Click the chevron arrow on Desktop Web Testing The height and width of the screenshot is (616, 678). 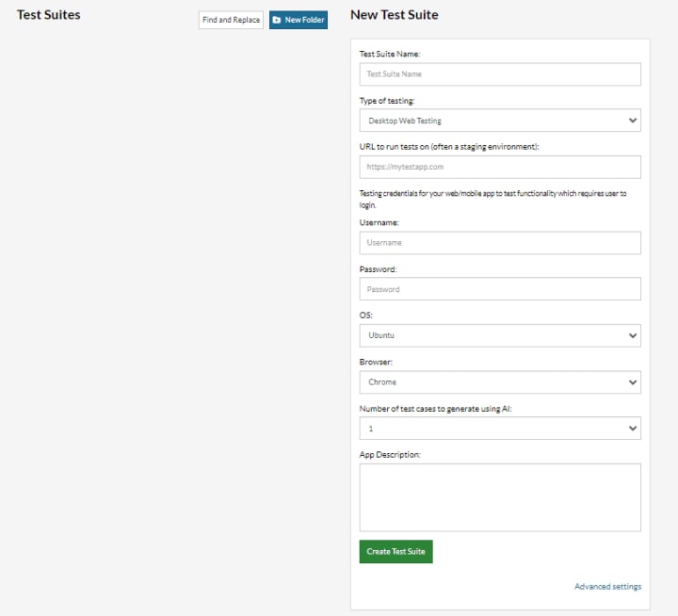click(632, 121)
